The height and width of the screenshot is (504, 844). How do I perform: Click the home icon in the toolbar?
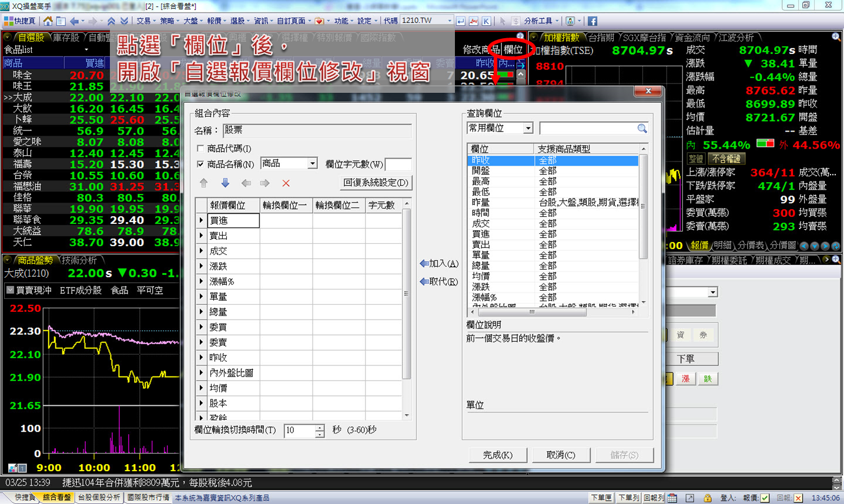coord(48,21)
